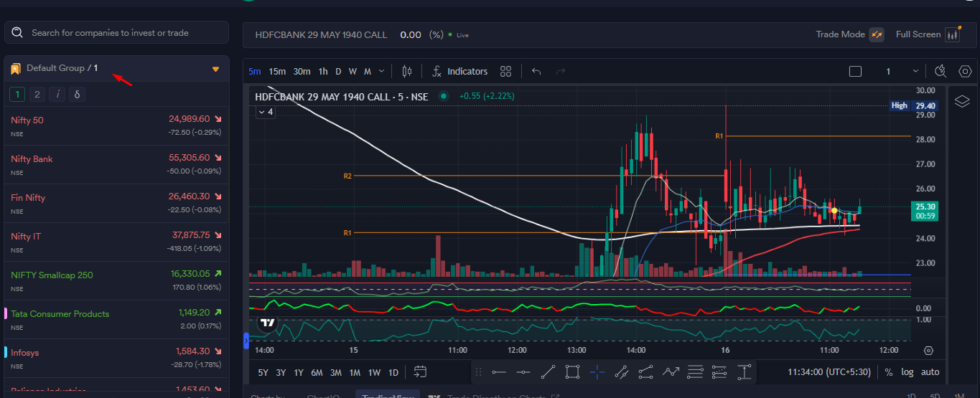Set the date range to 6M
Viewport: 980px width, 398px height.
[317, 372]
